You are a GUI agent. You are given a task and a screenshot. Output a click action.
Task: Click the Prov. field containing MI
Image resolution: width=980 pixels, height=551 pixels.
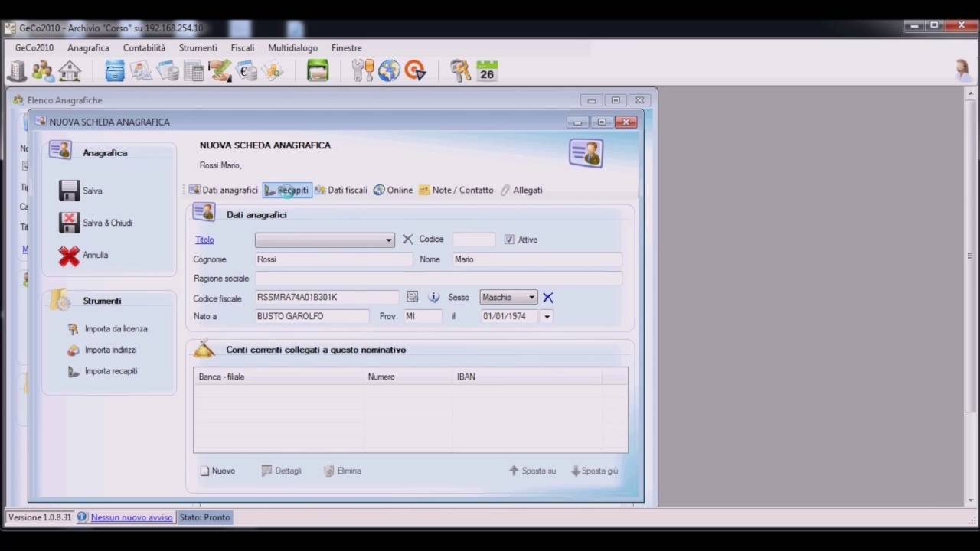pyautogui.click(x=423, y=316)
